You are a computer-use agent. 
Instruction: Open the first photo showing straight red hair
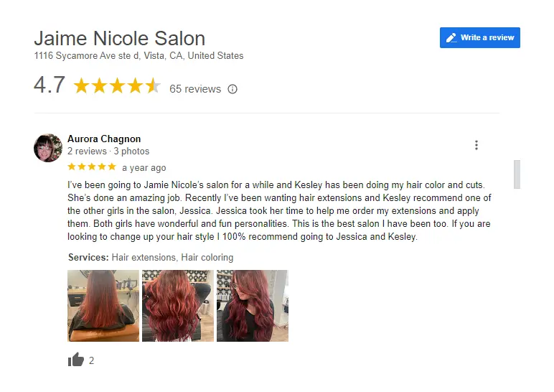coord(103,306)
